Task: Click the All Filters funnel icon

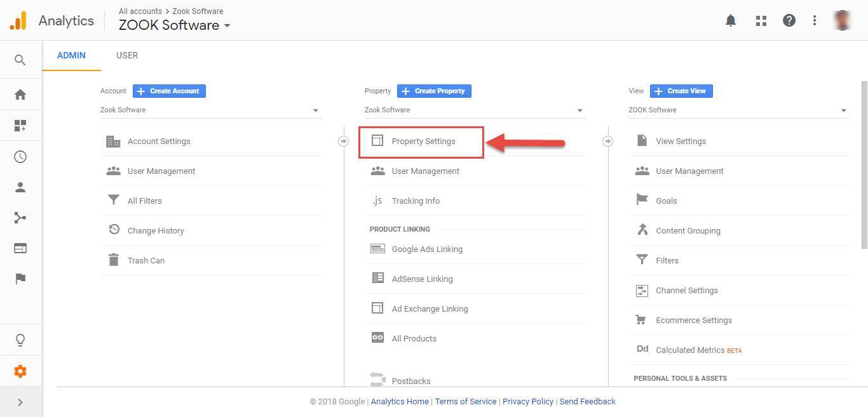Action: tap(114, 201)
